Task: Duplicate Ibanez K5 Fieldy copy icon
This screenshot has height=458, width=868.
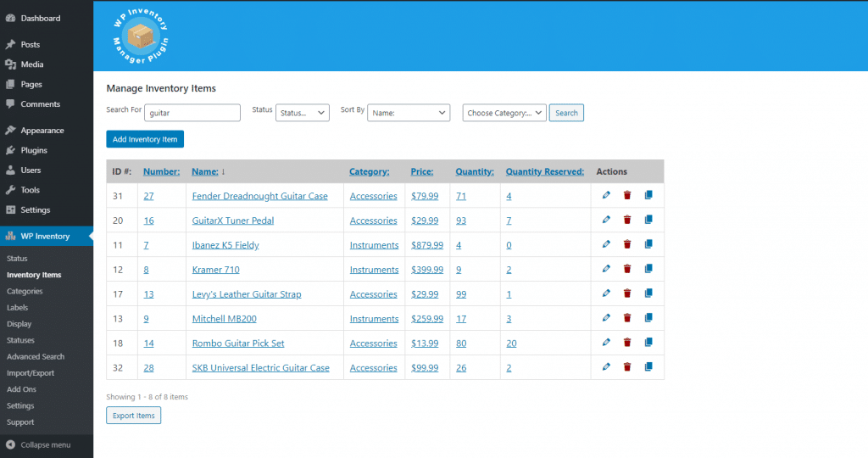Action: (x=648, y=244)
